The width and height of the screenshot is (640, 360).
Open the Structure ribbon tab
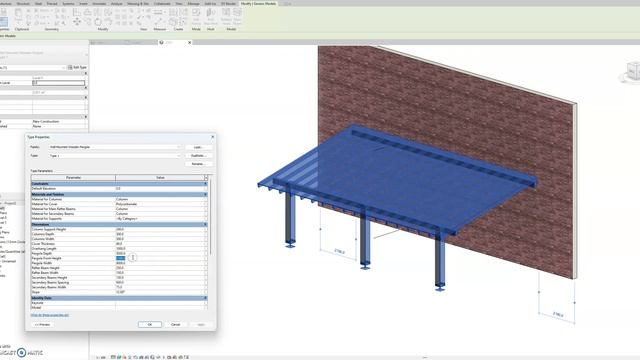click(x=23, y=3)
